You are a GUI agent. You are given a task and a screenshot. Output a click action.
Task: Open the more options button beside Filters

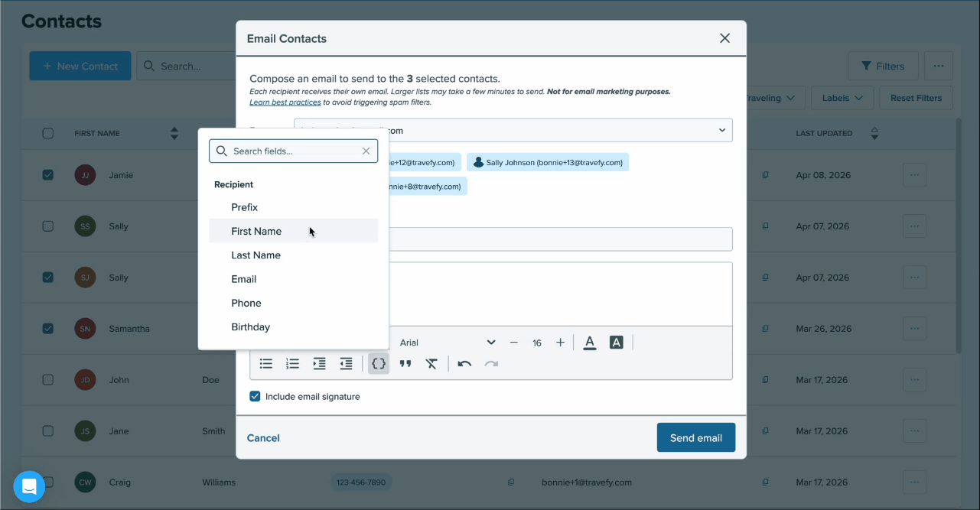(x=939, y=66)
